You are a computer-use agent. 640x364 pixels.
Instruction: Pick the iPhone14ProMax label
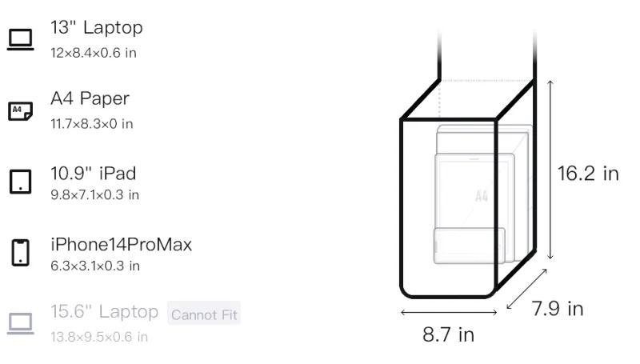click(121, 244)
